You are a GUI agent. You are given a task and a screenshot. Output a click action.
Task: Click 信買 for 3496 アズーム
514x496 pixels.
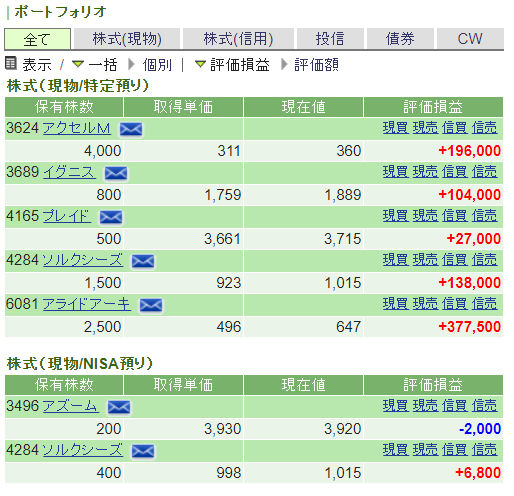click(455, 406)
